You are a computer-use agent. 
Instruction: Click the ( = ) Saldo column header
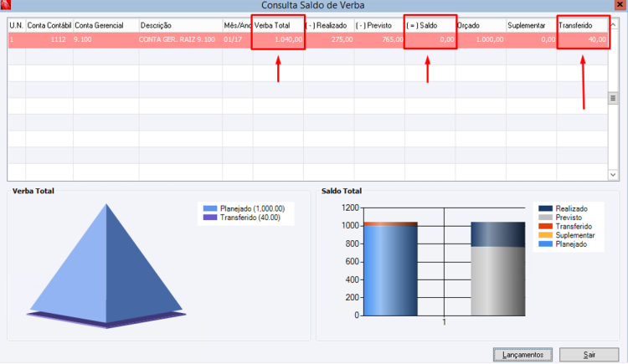(x=430, y=25)
